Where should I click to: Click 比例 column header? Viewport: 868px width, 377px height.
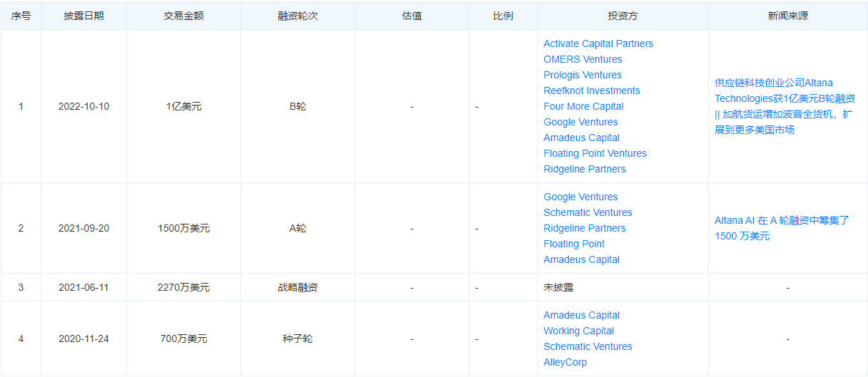(x=503, y=15)
